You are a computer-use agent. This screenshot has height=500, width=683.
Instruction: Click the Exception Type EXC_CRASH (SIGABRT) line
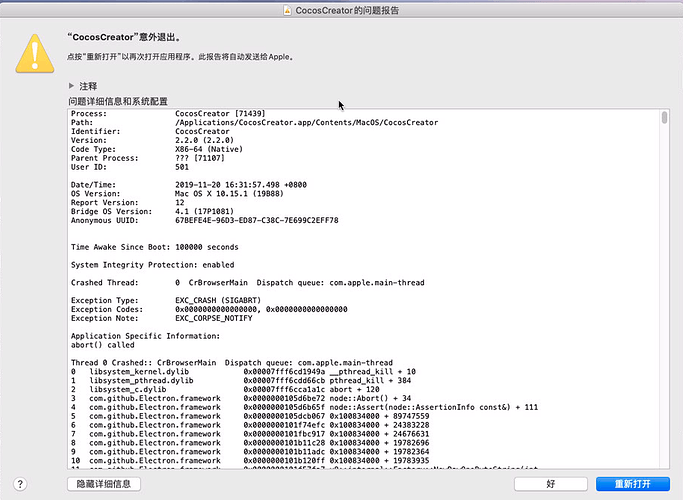(x=166, y=301)
